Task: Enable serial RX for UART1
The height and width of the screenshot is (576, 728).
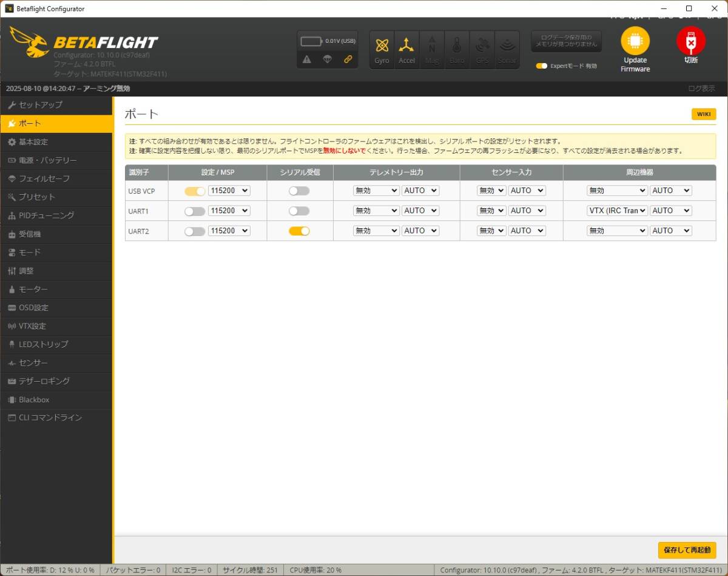Action: pos(299,211)
